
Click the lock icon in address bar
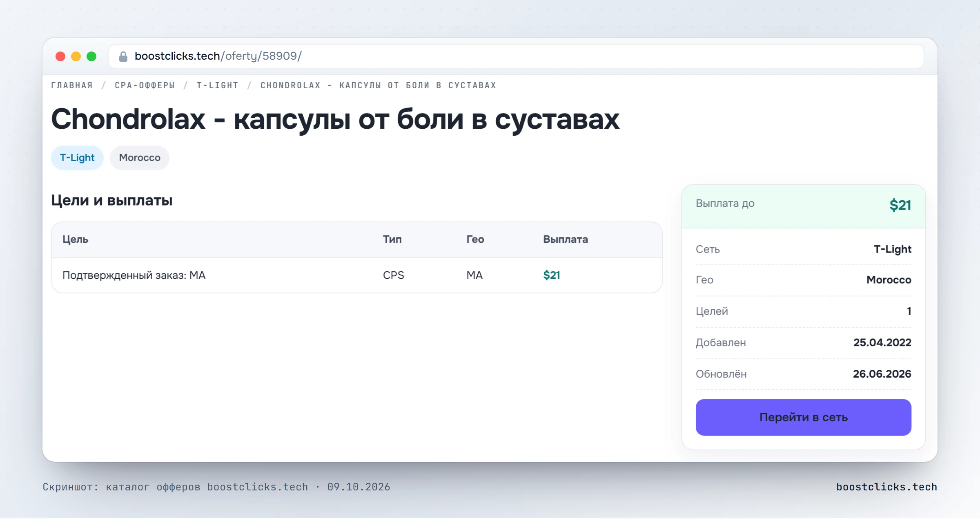[123, 56]
